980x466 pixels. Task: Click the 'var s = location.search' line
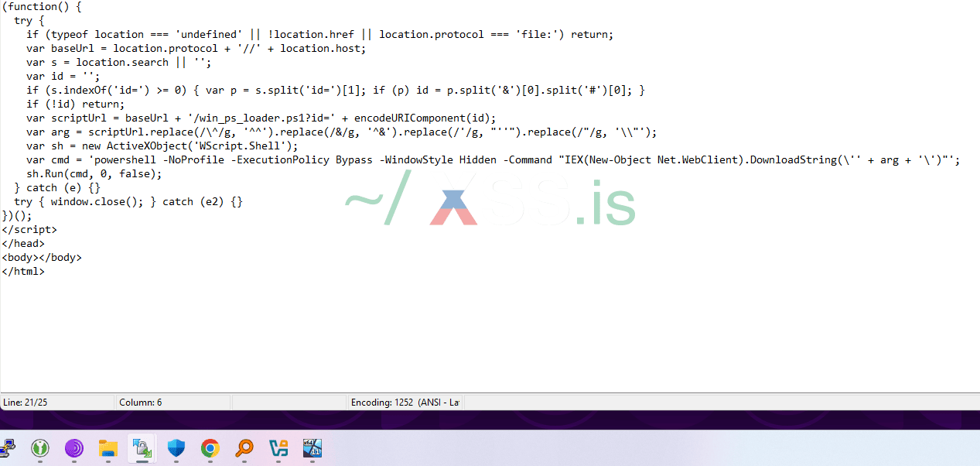pyautogui.click(x=118, y=62)
